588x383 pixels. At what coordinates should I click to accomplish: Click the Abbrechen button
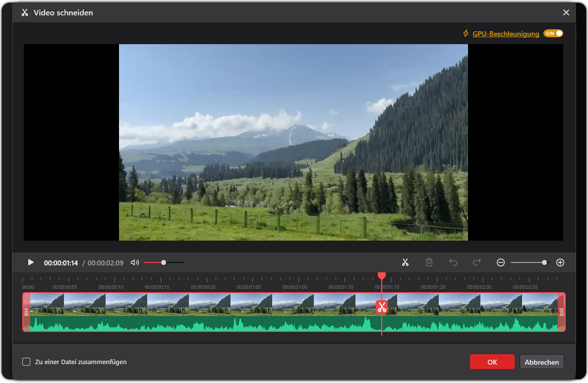point(541,362)
